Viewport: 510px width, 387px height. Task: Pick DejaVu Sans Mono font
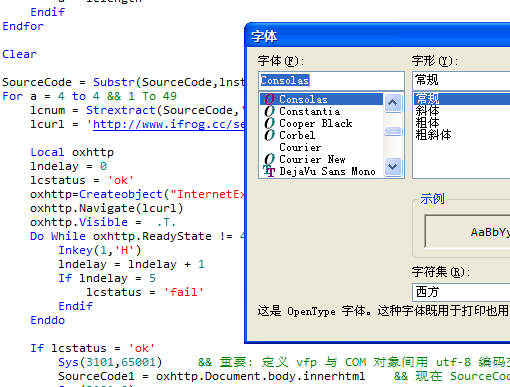[327, 171]
